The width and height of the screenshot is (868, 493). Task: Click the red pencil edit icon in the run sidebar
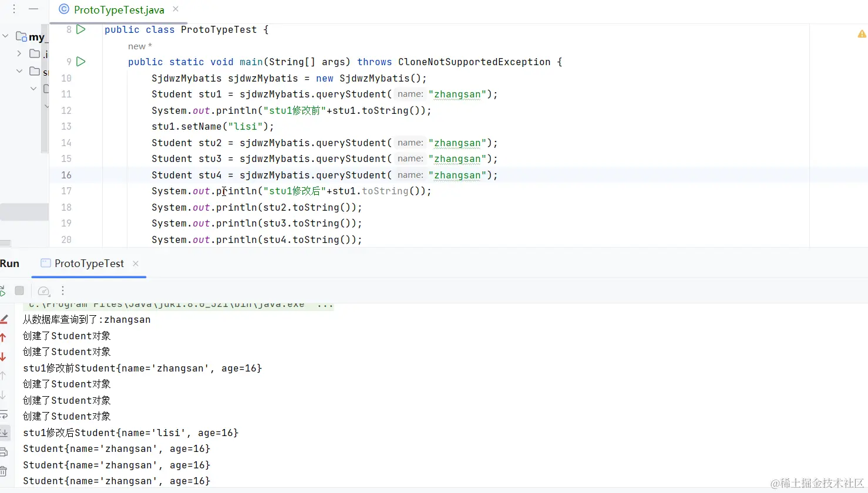tap(4, 319)
